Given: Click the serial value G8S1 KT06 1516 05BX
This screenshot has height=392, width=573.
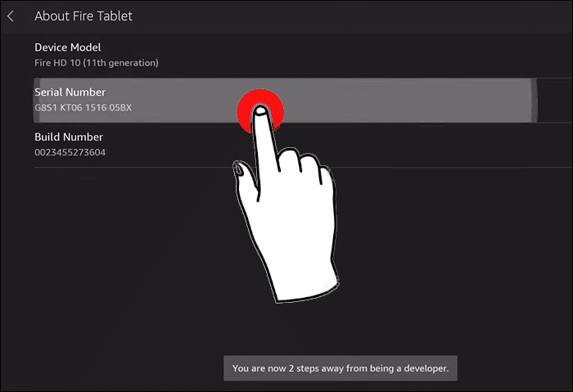Looking at the screenshot, I should tap(83, 108).
